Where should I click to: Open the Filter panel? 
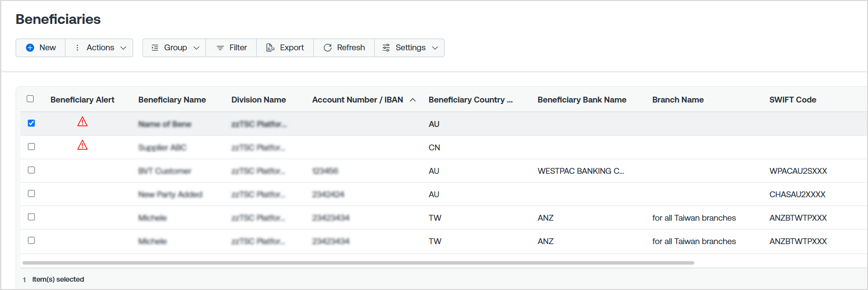click(x=231, y=48)
